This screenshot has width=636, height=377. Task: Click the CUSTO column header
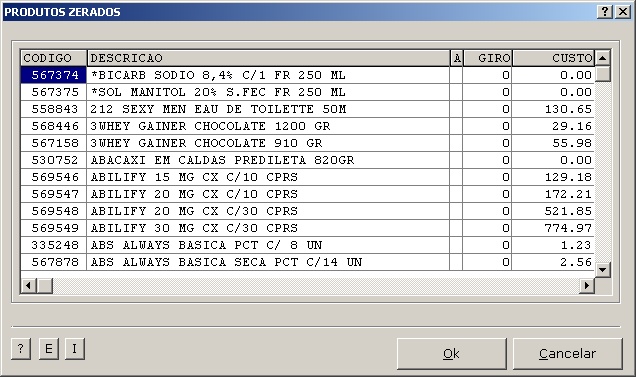553,58
